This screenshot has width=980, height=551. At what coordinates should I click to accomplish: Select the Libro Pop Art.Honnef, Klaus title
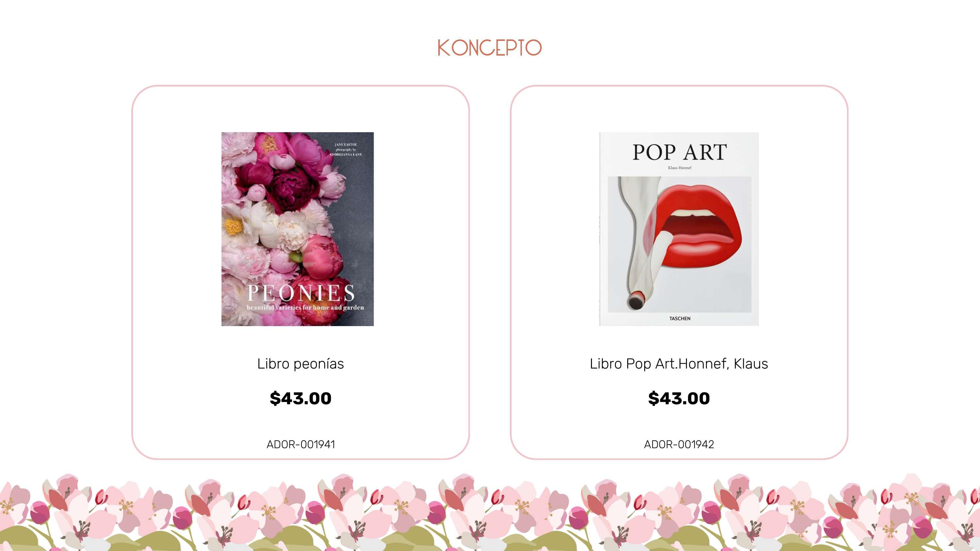click(679, 364)
